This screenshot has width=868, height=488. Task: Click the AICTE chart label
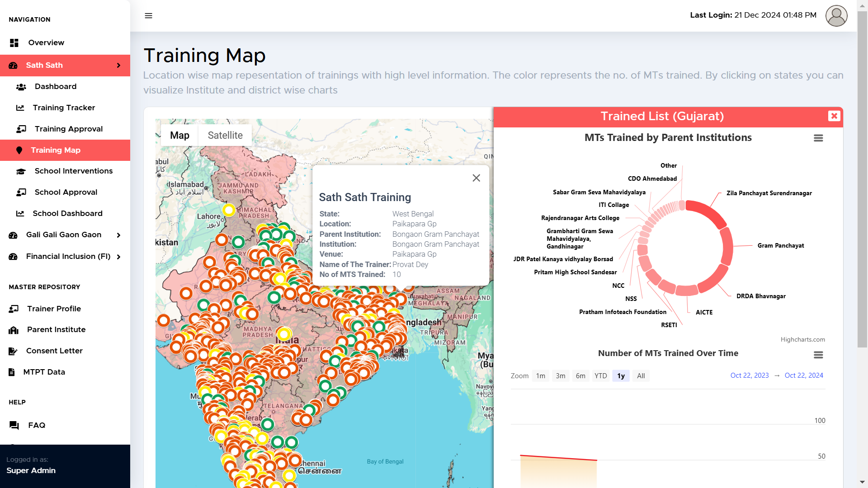pos(704,312)
